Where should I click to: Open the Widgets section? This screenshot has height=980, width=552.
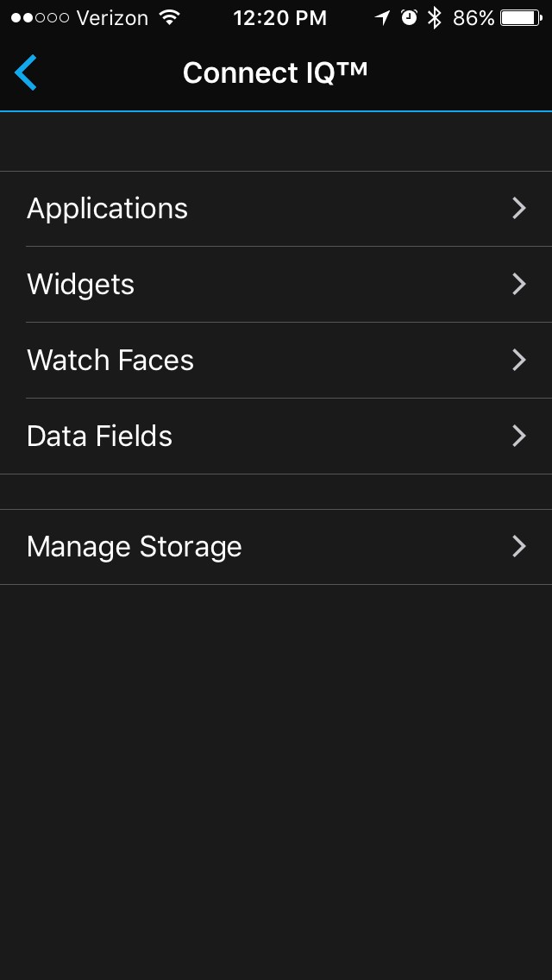tap(81, 285)
